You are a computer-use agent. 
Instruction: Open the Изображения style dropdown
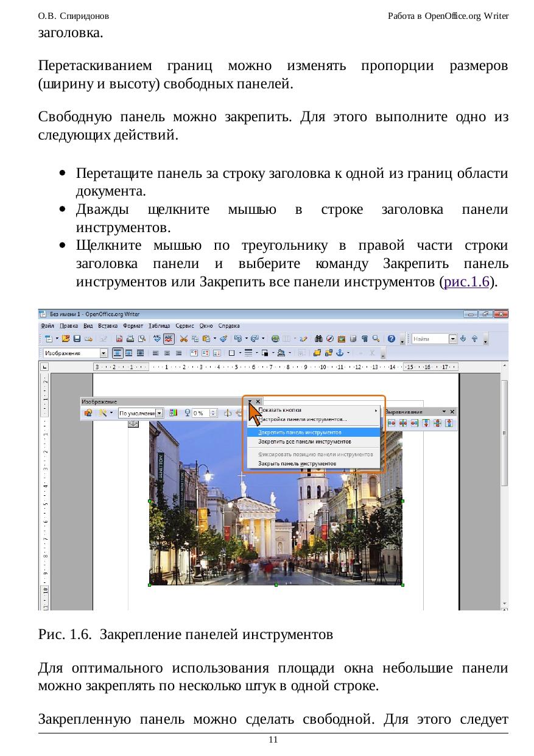click(104, 353)
